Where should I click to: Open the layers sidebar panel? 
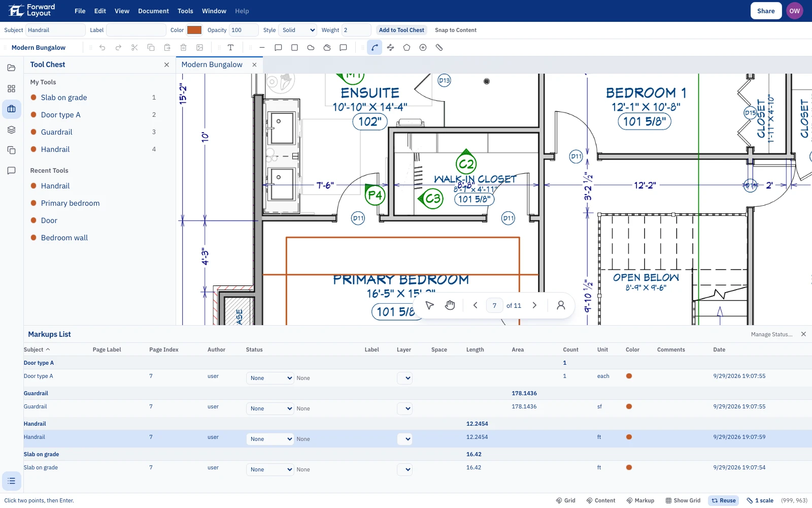click(x=11, y=130)
